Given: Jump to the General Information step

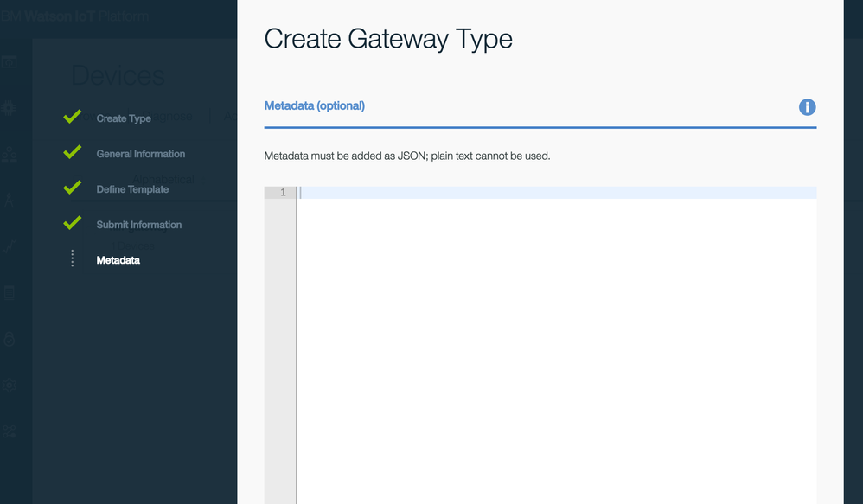Looking at the screenshot, I should click(x=140, y=154).
